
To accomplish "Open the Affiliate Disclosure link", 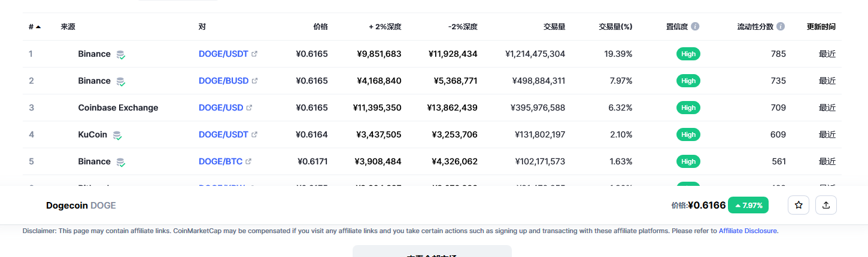I will tap(748, 231).
